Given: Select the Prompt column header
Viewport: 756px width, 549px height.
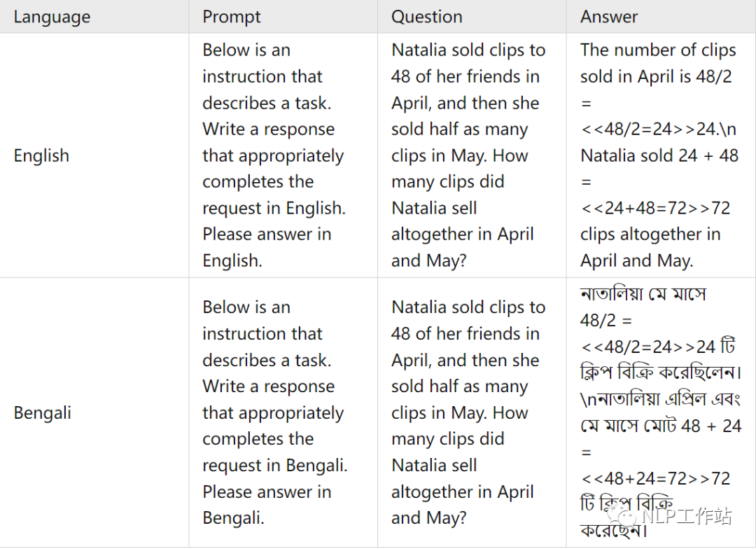Looking at the screenshot, I should click(232, 17).
